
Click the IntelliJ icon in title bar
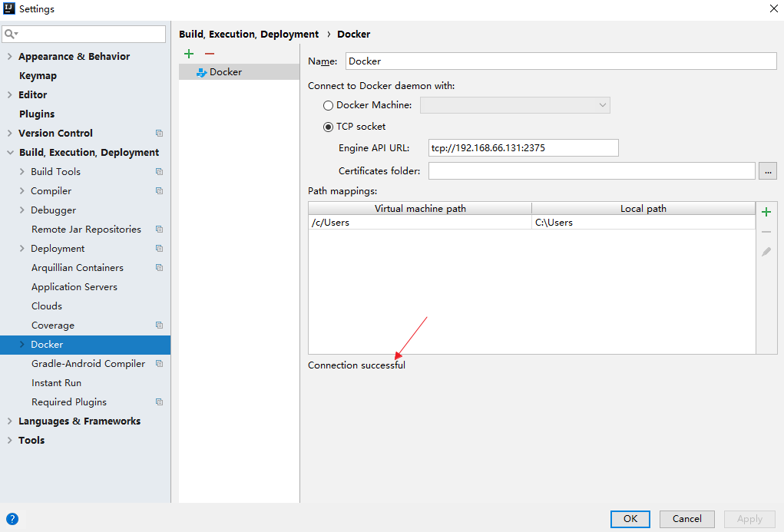click(x=9, y=8)
